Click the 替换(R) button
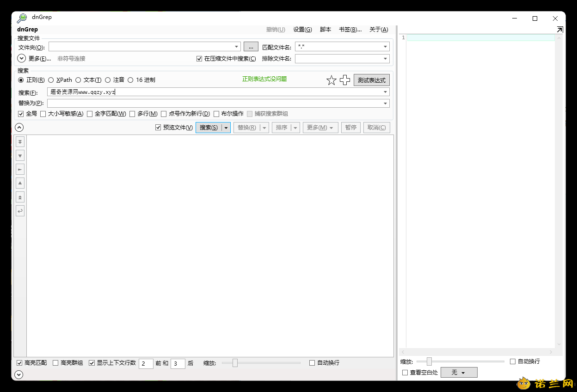Screen dimensions: 577x392 (246, 128)
